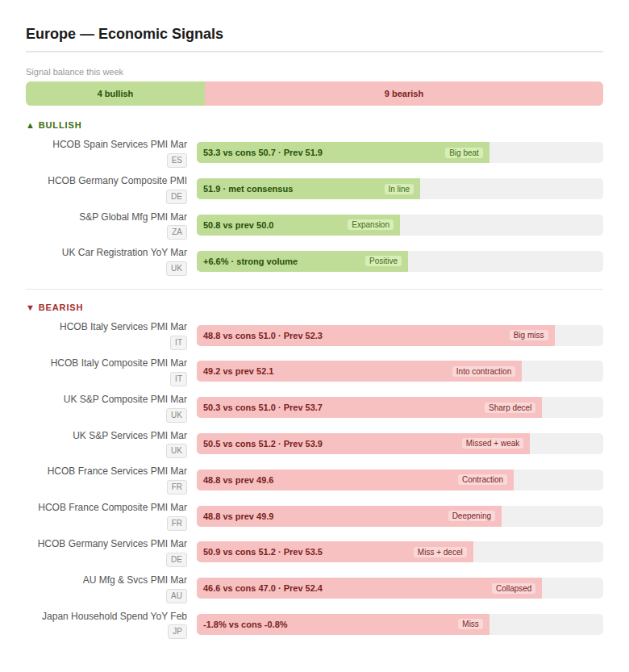This screenshot has height=672, width=629.
Task: Click the Big beat status pill
Action: (464, 152)
